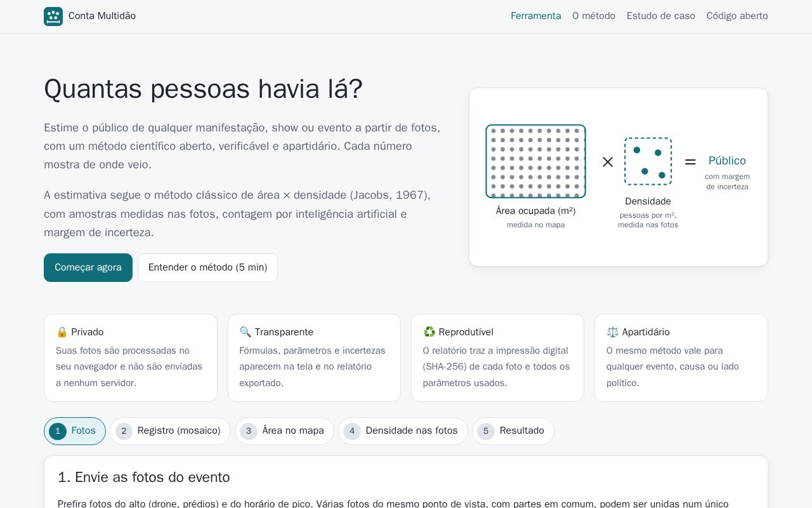Click the Reprodutível card title
Screen dimensions: 812x508
[466, 332]
